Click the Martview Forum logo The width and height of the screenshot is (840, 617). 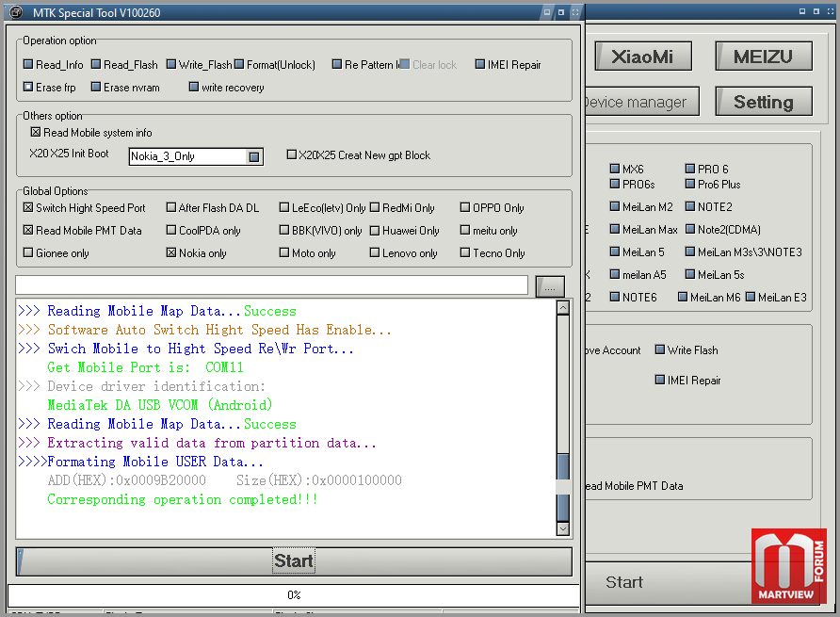pos(789,566)
